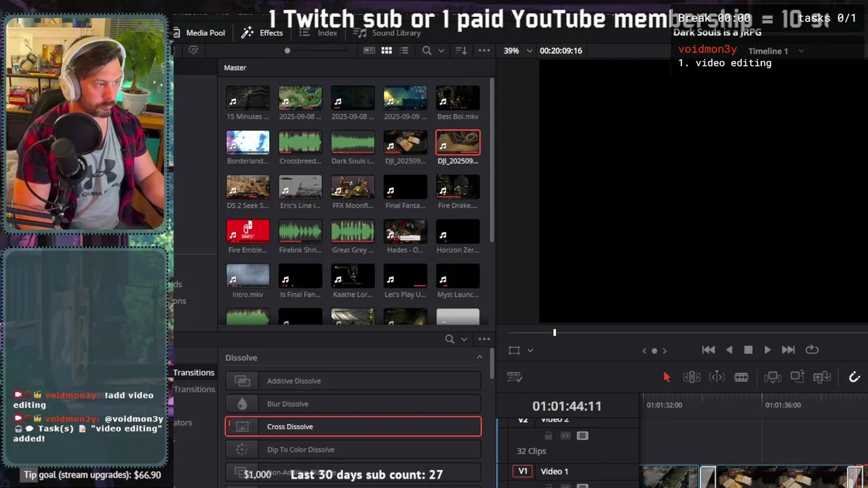This screenshot has width=868, height=488.
Task: Activate the Blade Edit Mode tool
Action: click(741, 377)
